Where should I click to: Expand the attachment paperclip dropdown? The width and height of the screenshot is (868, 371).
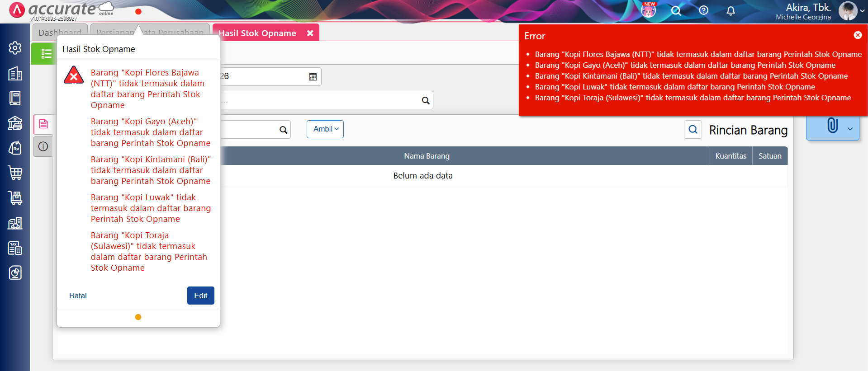coord(849,129)
